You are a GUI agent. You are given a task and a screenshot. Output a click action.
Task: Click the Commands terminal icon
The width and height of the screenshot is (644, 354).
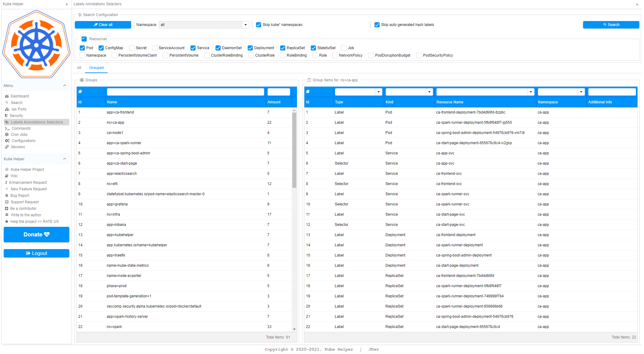click(7, 128)
